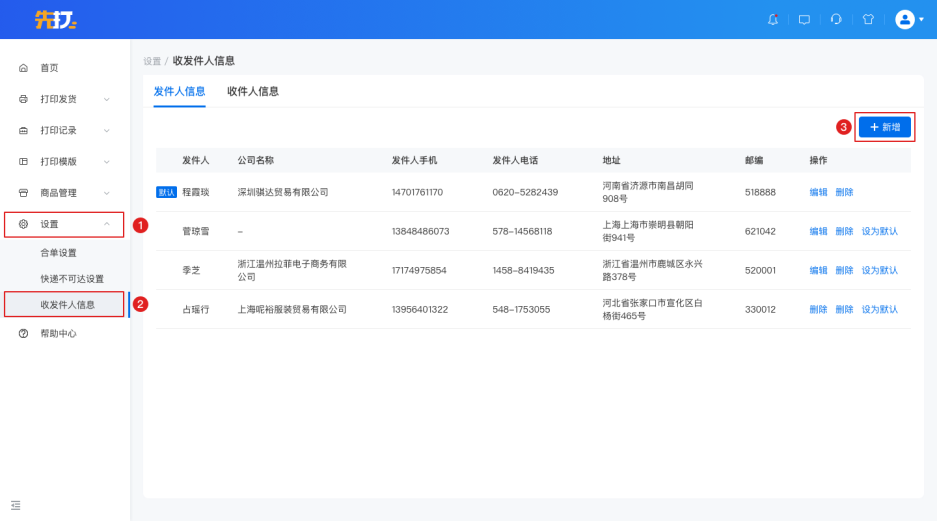937x521 pixels.
Task: Collapse the sidebar using the bottom-left icon
Action: click(x=16, y=505)
